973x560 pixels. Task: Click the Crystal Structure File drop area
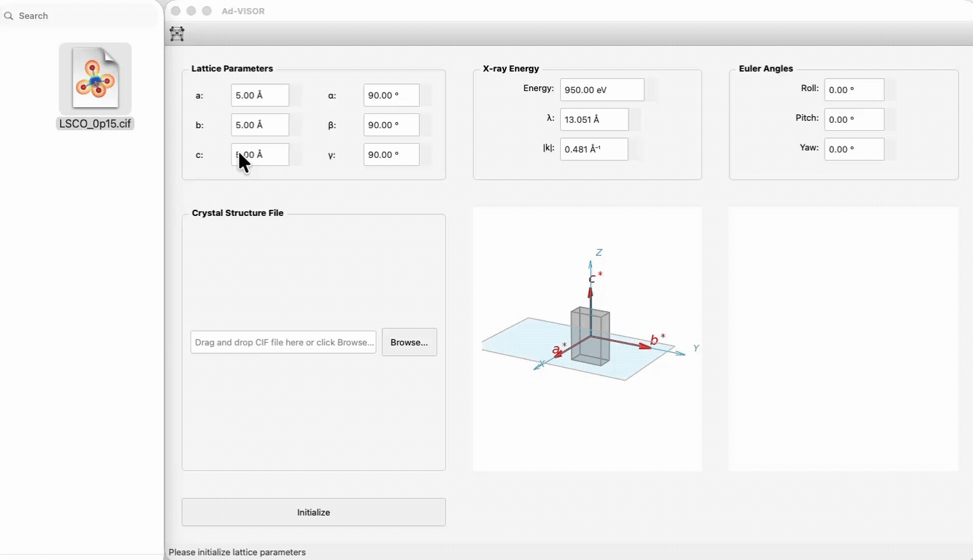(314, 342)
